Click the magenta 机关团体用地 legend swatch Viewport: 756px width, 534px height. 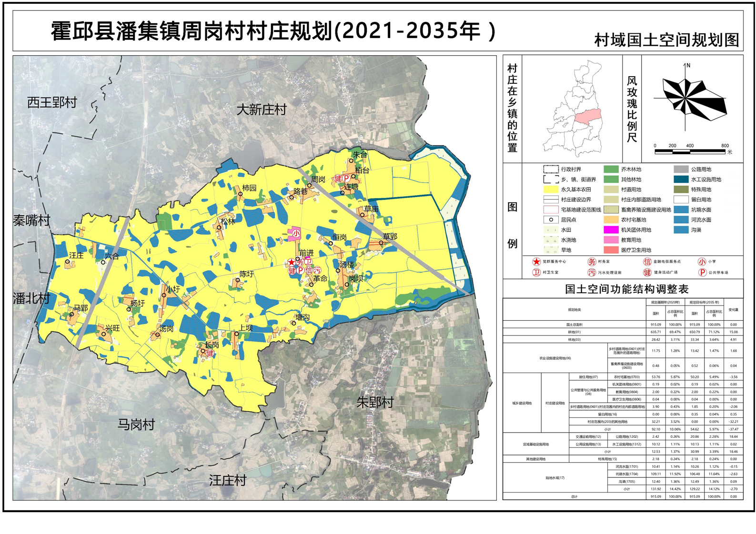[611, 230]
